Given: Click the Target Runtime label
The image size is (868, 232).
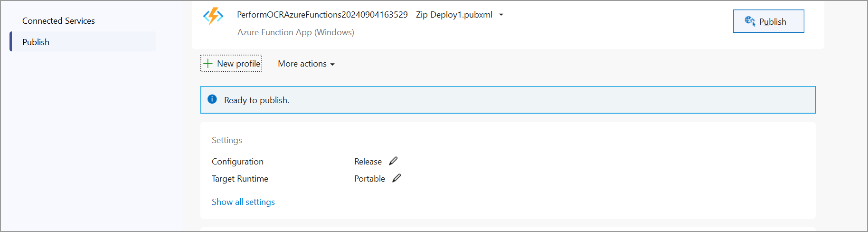Looking at the screenshot, I should click(x=240, y=179).
